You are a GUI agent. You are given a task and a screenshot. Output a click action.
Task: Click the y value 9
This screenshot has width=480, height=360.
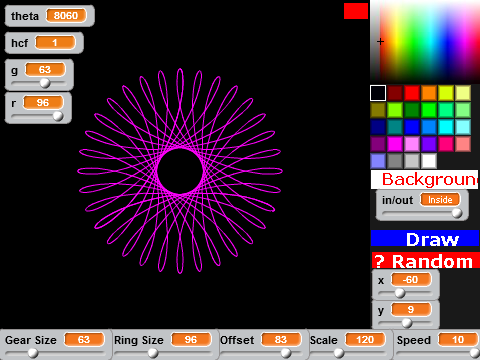click(411, 309)
